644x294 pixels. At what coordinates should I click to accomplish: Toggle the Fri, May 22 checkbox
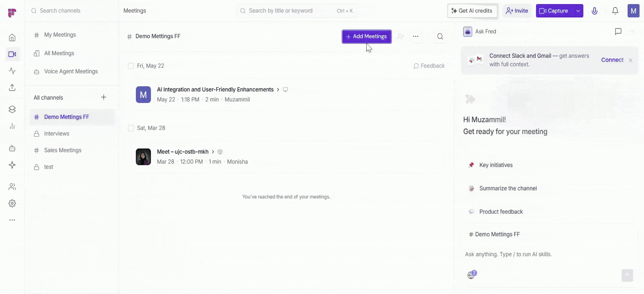131,66
